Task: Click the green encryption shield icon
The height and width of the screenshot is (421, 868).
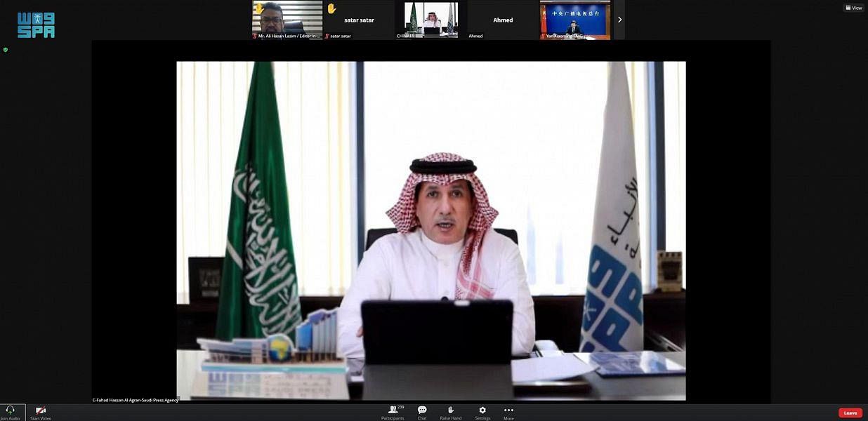Action: (6, 50)
